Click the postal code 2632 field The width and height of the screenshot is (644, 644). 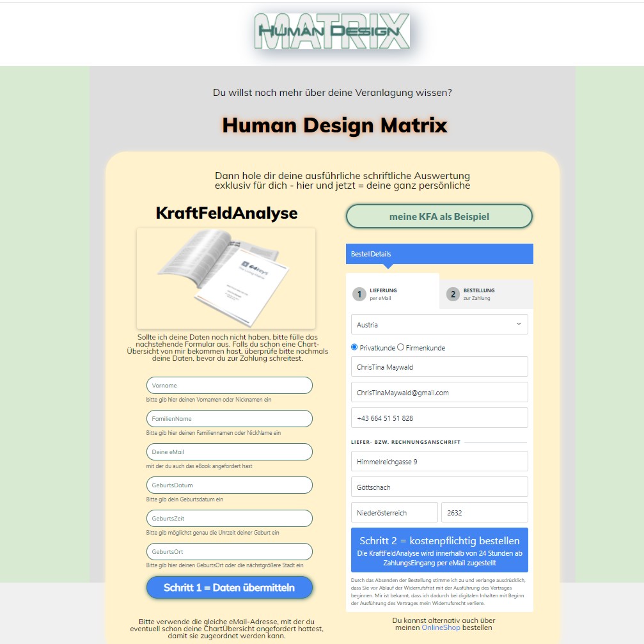pos(484,512)
